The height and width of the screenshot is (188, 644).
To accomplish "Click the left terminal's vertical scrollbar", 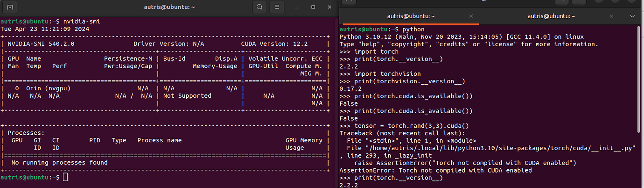I will pos(335,94).
